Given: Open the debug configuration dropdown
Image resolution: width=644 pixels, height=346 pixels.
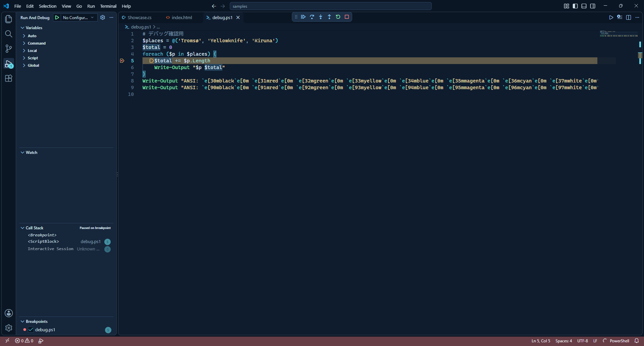Looking at the screenshot, I should 79,17.
